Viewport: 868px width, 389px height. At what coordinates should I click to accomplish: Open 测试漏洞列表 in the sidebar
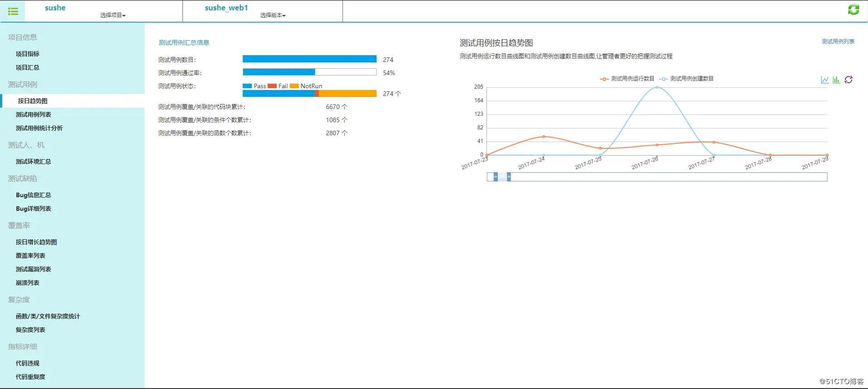point(33,269)
